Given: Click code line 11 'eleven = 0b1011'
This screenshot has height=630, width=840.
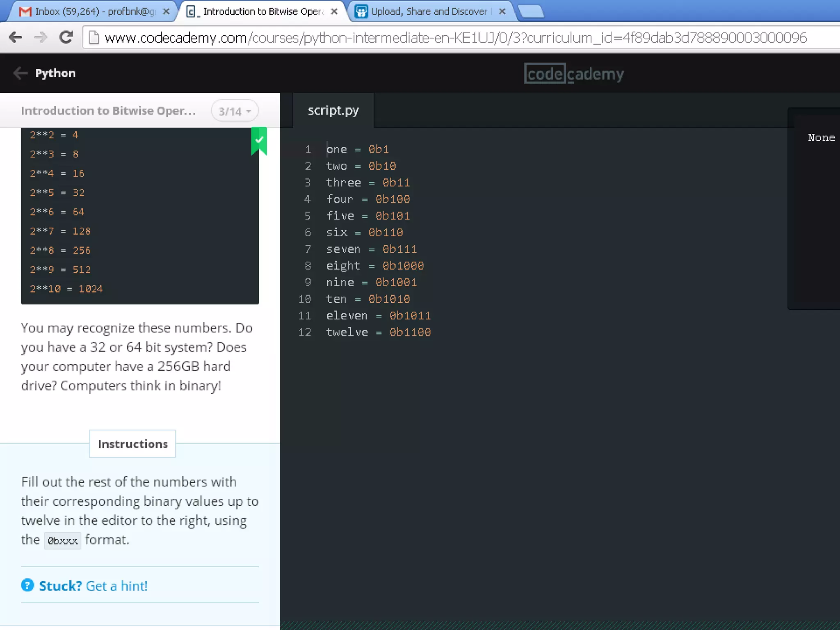Looking at the screenshot, I should (379, 316).
